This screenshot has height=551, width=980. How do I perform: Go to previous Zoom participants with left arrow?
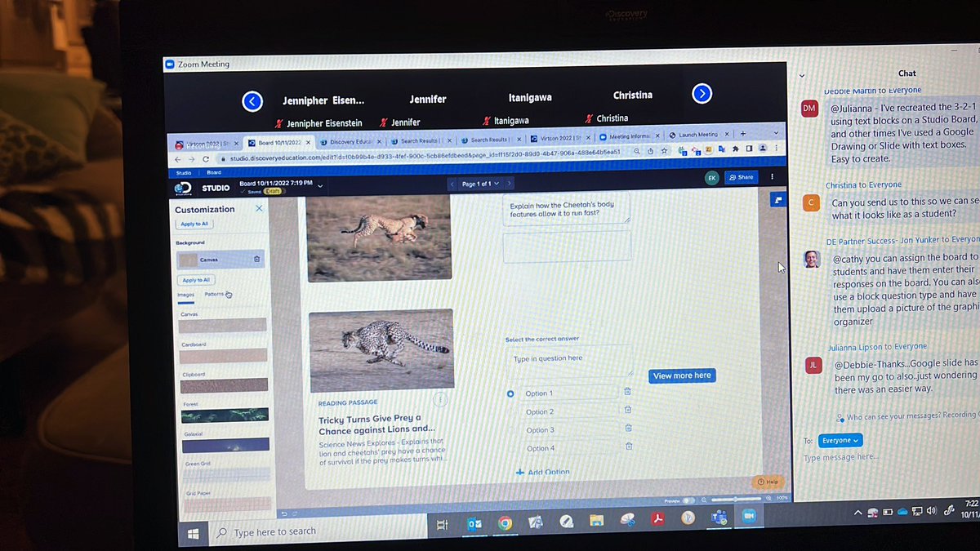252,100
